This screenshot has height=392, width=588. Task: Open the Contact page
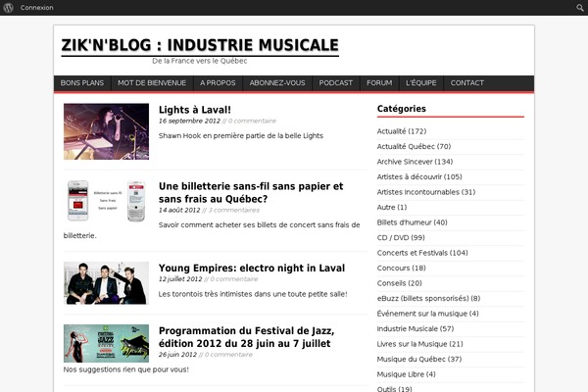tap(466, 83)
